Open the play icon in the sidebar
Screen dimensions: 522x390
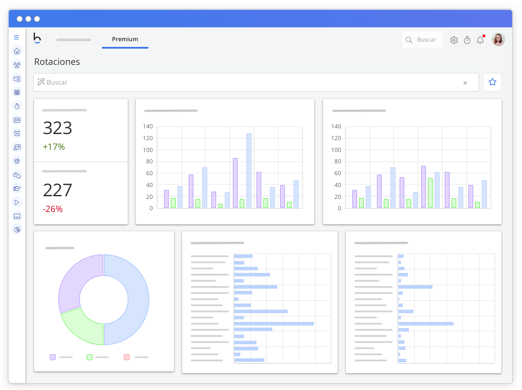click(x=17, y=202)
